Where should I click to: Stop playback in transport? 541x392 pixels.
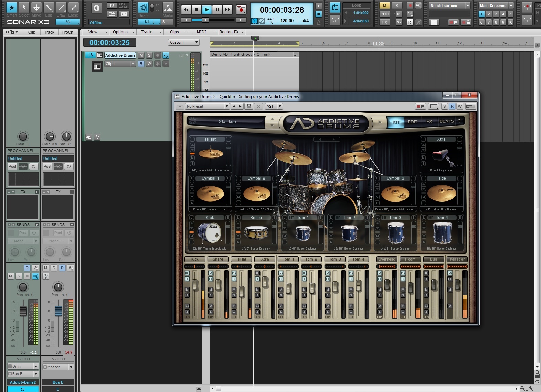pos(196,10)
